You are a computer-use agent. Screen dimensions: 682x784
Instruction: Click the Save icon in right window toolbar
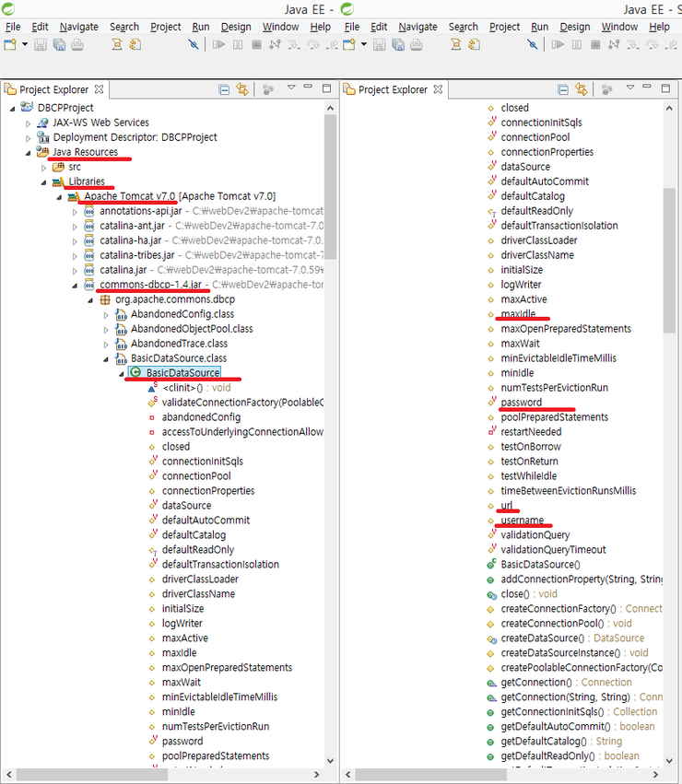[381, 44]
